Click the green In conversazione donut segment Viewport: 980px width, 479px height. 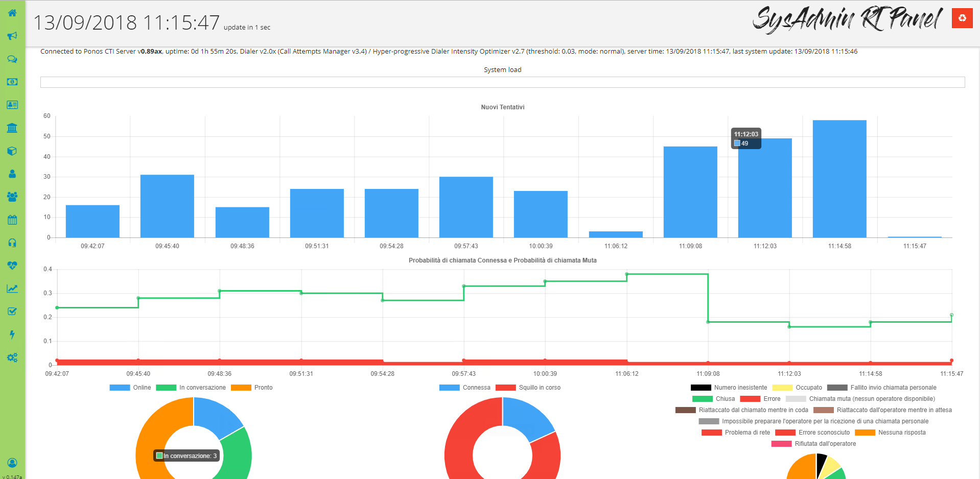click(238, 454)
